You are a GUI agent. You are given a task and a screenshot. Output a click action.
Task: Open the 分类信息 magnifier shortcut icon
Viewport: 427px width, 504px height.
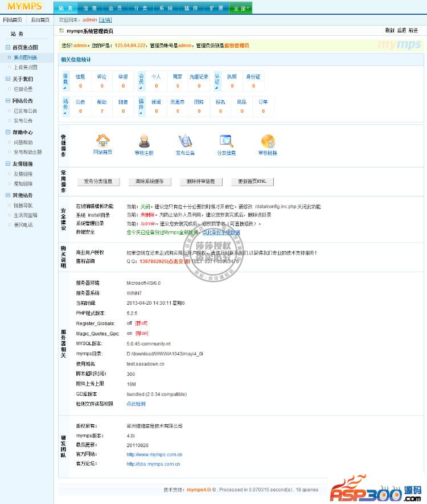coord(227,141)
